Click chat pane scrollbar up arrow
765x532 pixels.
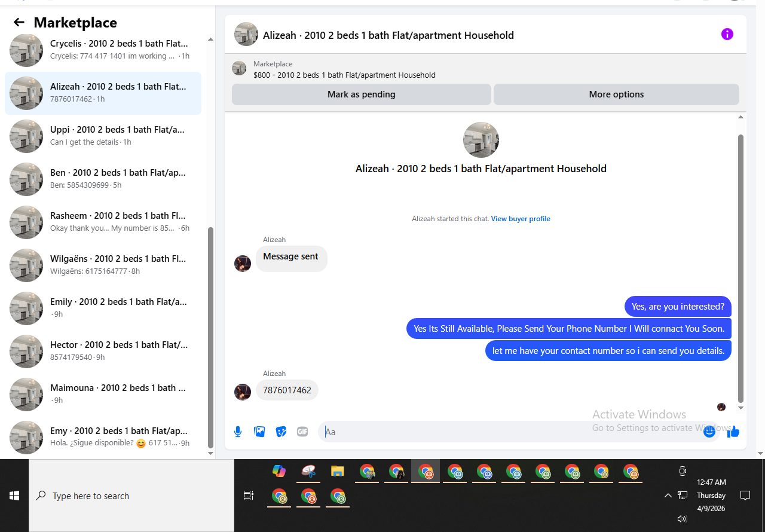(x=741, y=117)
